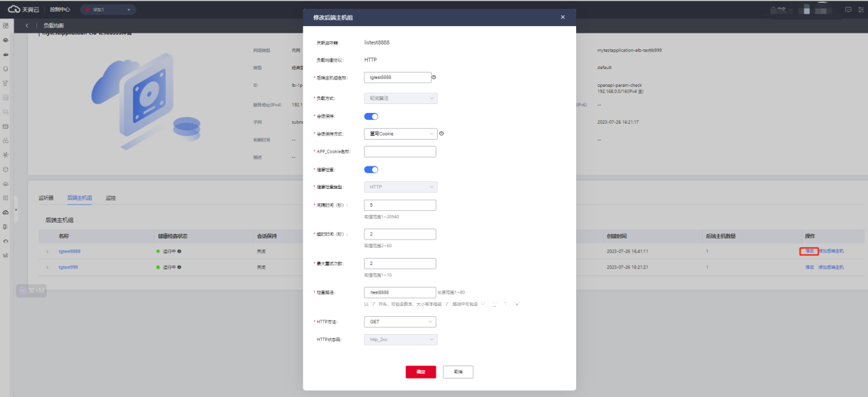
Task: Switch to the 监听器 tab
Action: [x=46, y=198]
